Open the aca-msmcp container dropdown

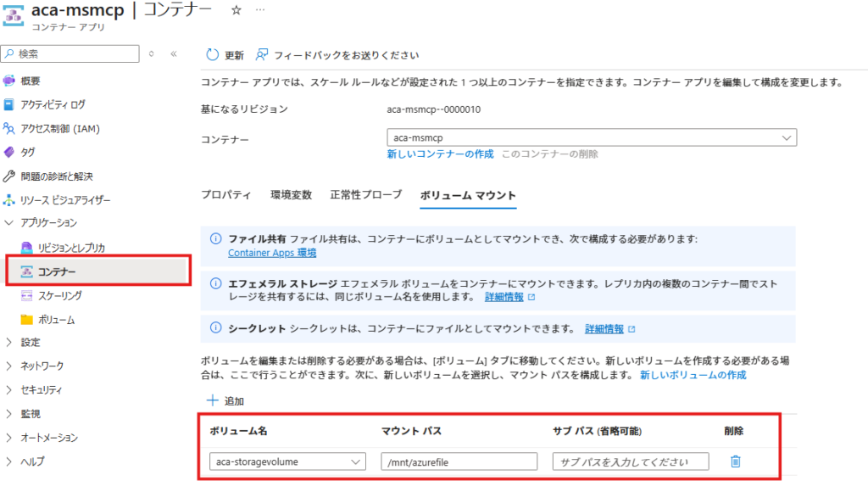(x=591, y=137)
